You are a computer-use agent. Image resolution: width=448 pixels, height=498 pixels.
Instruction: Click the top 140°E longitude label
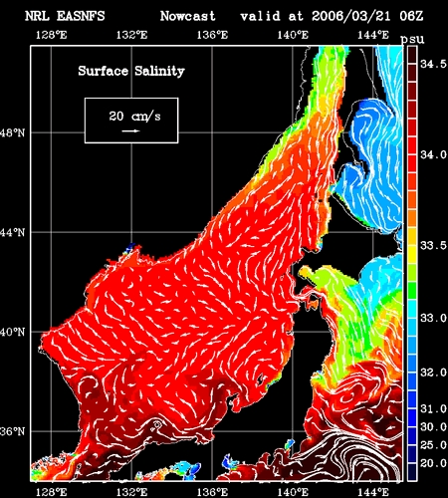pos(293,35)
